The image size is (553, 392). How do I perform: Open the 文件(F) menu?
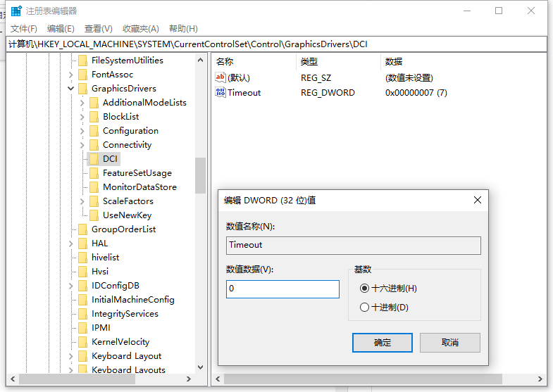[x=24, y=29]
